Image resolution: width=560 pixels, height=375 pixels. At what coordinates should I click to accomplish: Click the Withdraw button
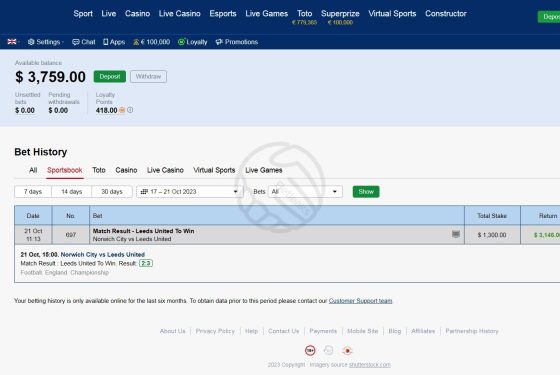tap(148, 76)
